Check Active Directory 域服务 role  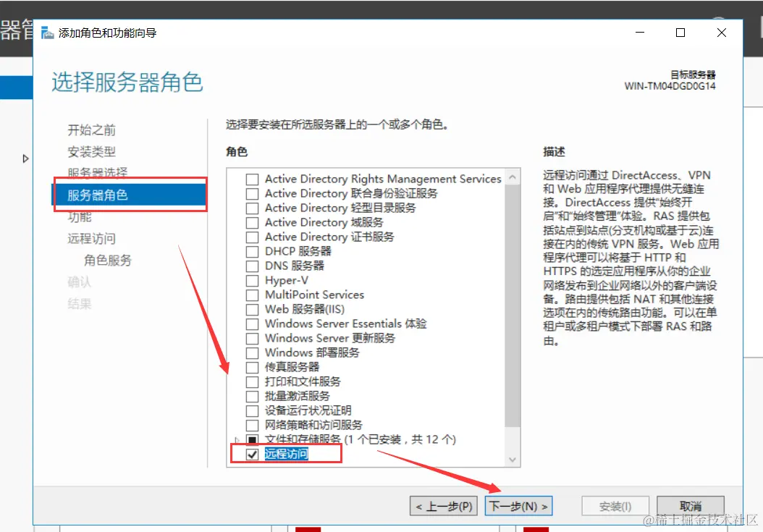(252, 223)
